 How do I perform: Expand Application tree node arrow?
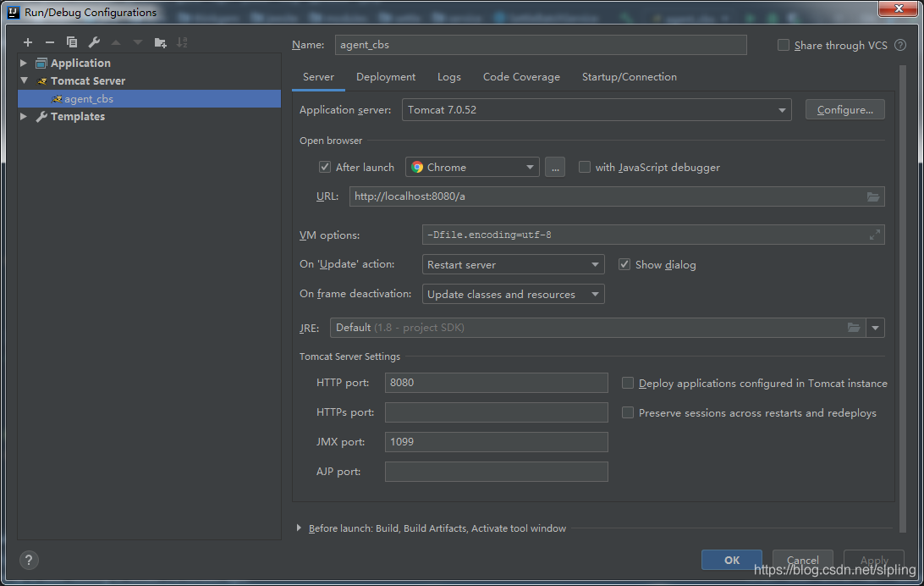(x=24, y=63)
